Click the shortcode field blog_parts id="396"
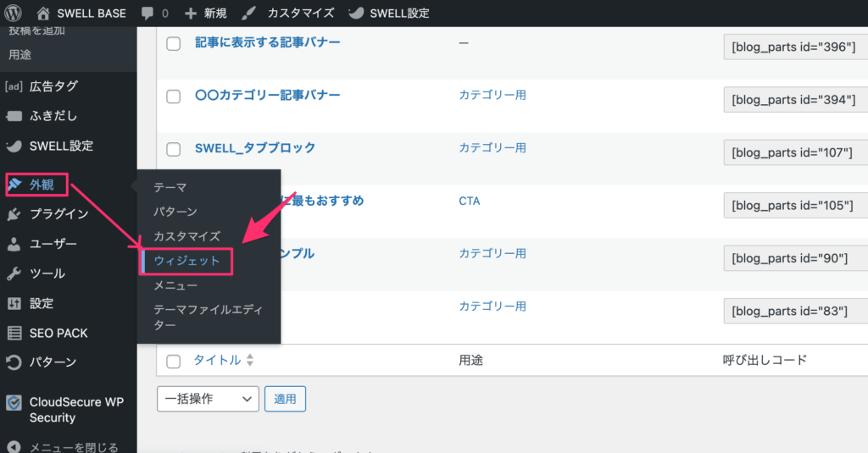868x453 pixels. pyautogui.click(x=794, y=47)
